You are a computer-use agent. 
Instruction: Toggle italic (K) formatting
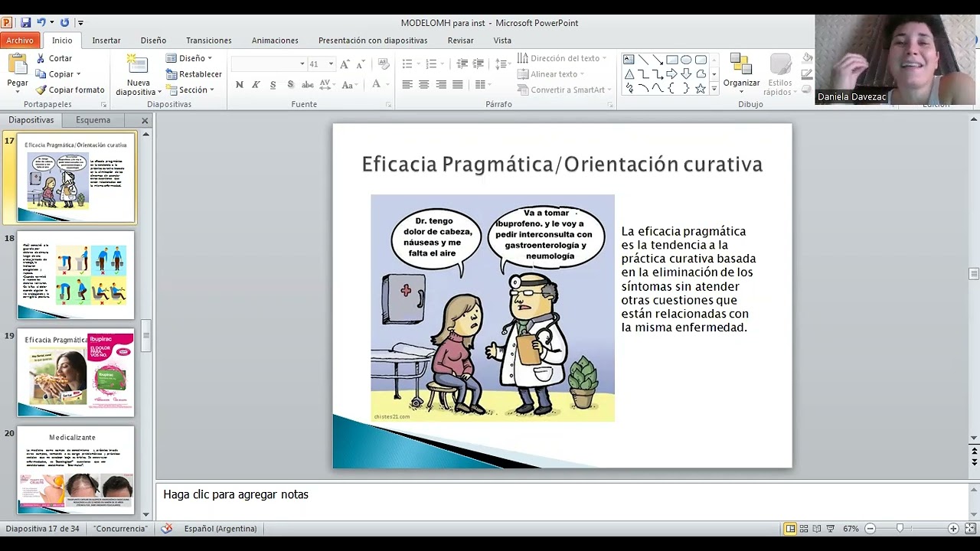click(256, 85)
